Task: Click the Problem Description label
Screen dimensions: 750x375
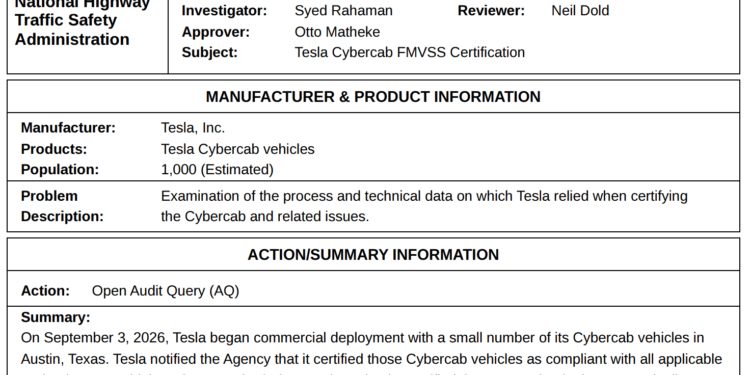Action: pos(62,206)
